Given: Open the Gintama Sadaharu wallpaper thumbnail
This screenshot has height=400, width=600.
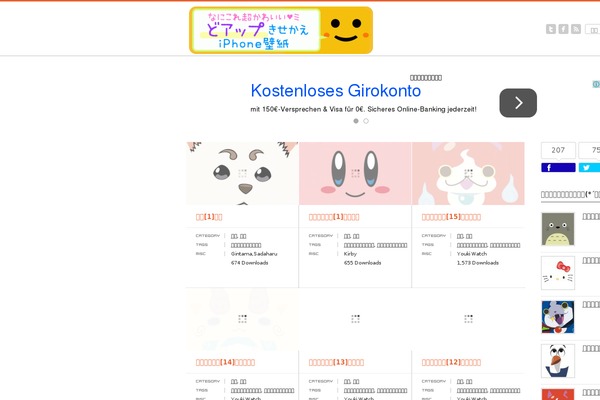Looking at the screenshot, I should 242,173.
